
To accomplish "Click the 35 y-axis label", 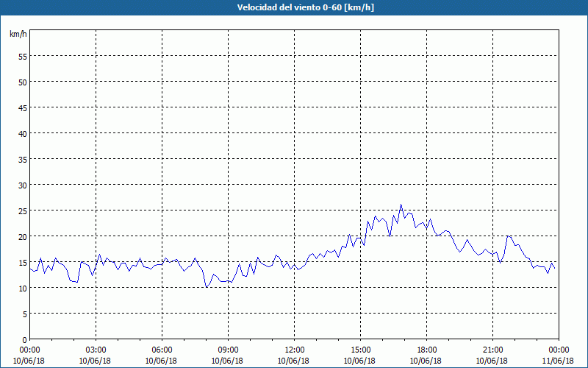I will [x=23, y=160].
